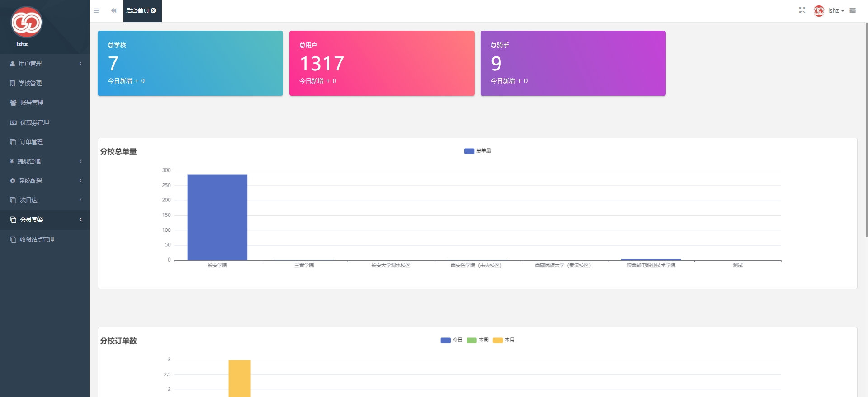Click the 本月 yellow legend swatch

tap(498, 340)
